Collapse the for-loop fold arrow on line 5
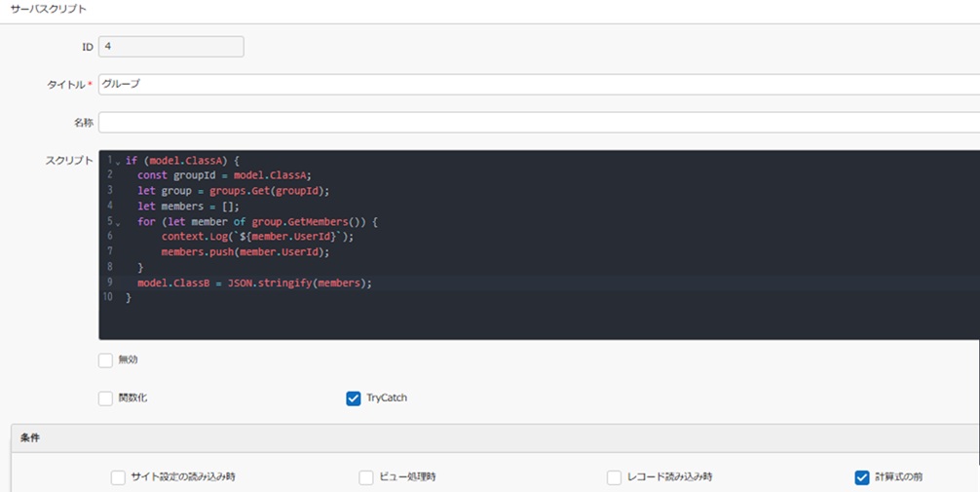 pos(118,222)
